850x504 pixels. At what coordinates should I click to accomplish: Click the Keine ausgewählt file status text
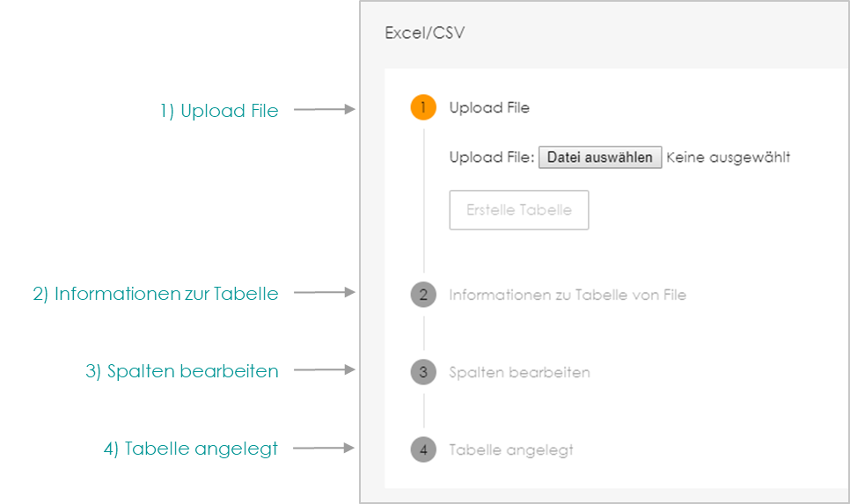click(x=728, y=157)
